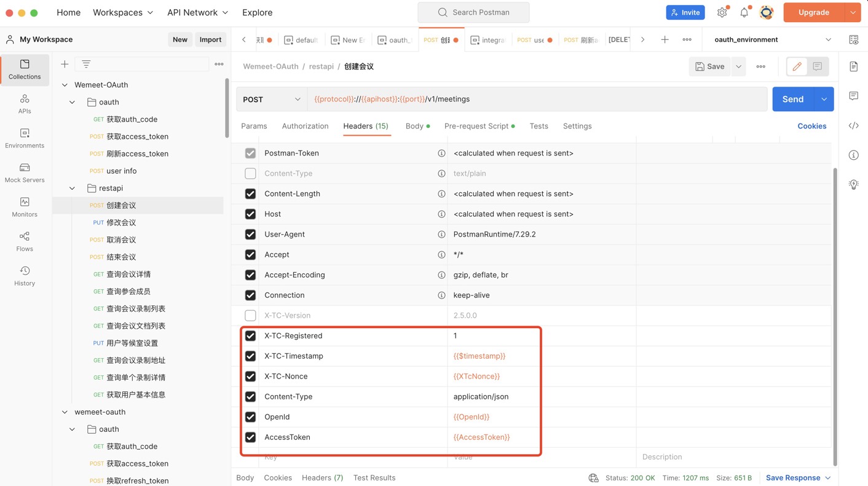The width and height of the screenshot is (868, 486).
Task: Click the request URL field
Action: 537,99
